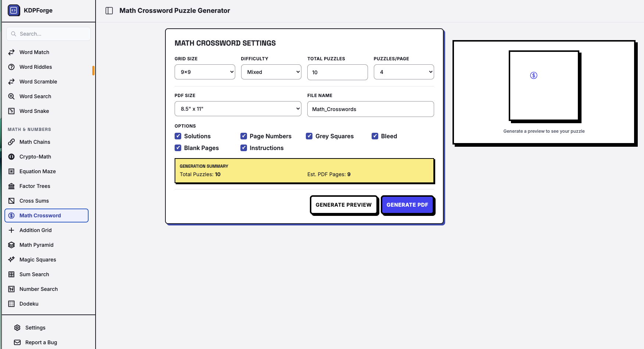Click the sidebar Search box
Screen dimensions: 644x349
click(49, 34)
